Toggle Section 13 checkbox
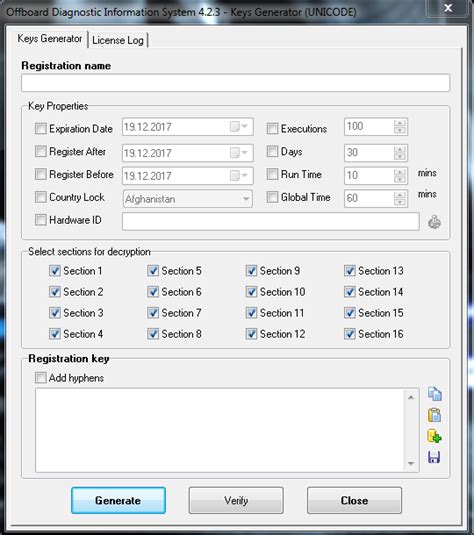 tap(350, 271)
